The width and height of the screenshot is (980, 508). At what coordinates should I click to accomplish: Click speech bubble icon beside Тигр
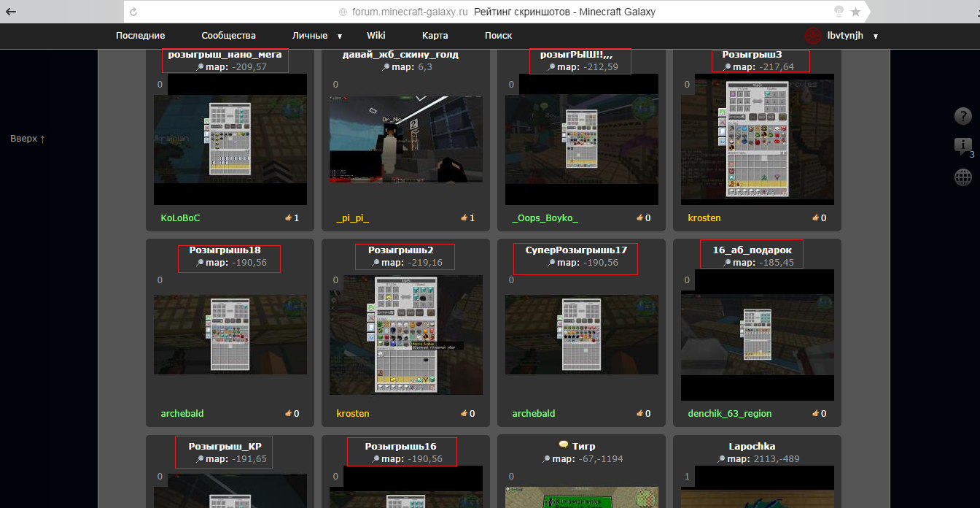tap(563, 445)
